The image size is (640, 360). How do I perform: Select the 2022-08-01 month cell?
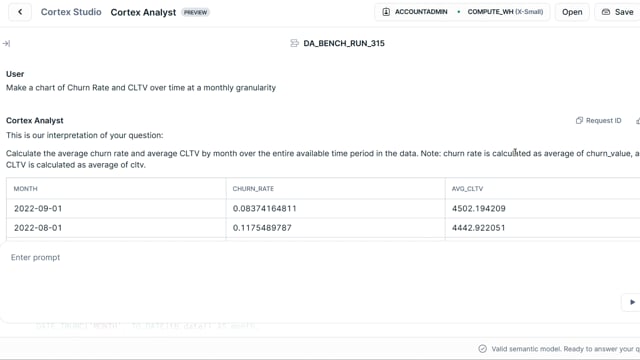[x=116, y=228]
